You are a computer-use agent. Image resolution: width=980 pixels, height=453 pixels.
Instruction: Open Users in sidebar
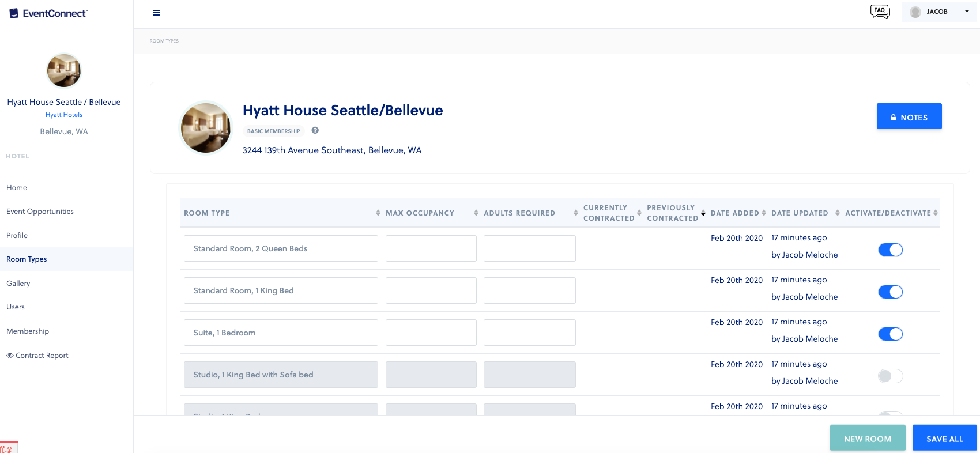click(x=16, y=307)
